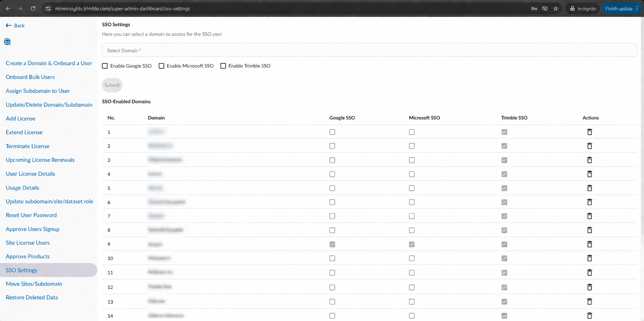Click the Trimble logo icon in sidebar
The width and height of the screenshot is (644, 321).
coord(7,42)
